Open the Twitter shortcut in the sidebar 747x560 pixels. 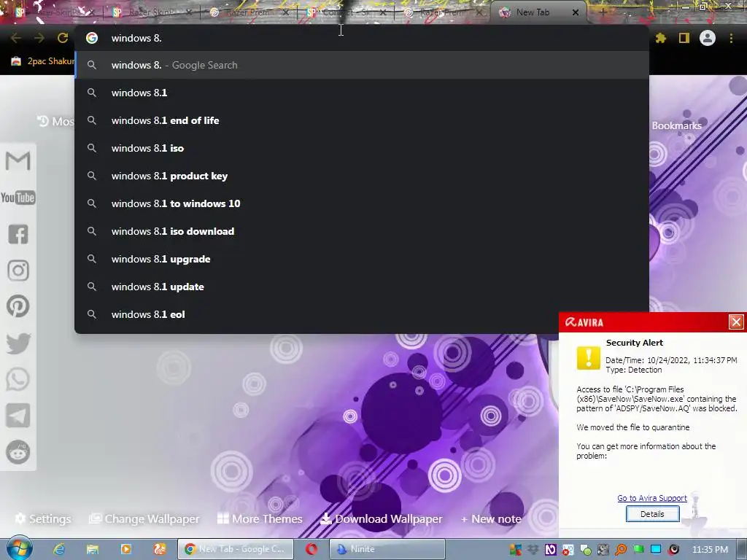point(18,343)
